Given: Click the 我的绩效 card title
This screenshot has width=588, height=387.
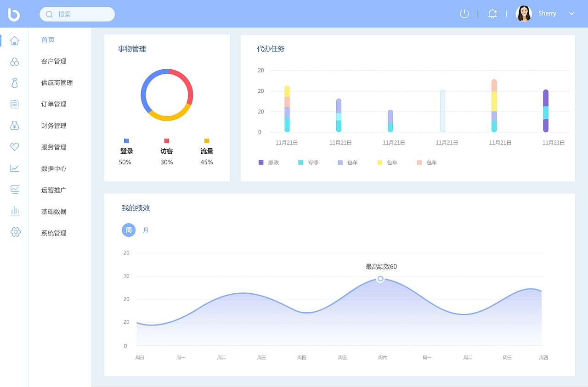Looking at the screenshot, I should click(x=136, y=208).
